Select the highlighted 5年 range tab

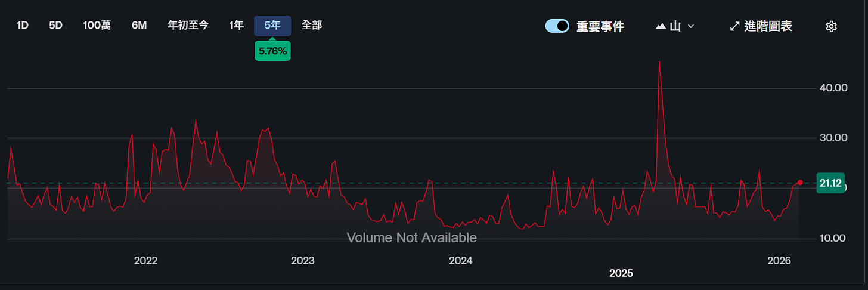(272, 26)
